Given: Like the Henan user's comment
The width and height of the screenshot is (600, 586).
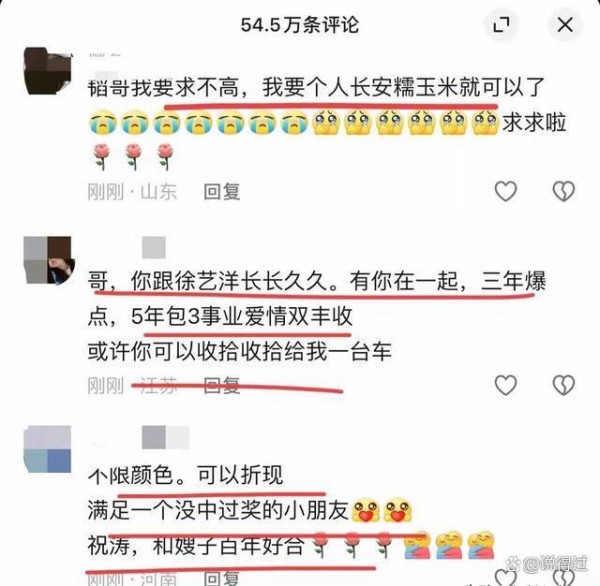Looking at the screenshot, I should [x=506, y=577].
